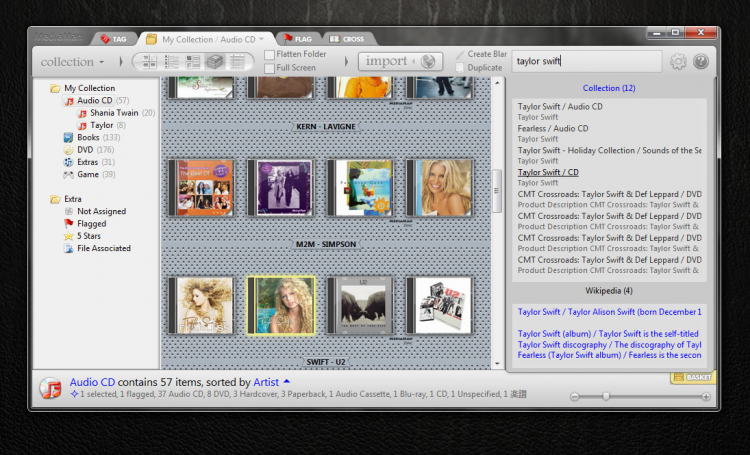
Task: Open Fearless (Taylor Swift album) Wikipedia link
Action: click(609, 355)
